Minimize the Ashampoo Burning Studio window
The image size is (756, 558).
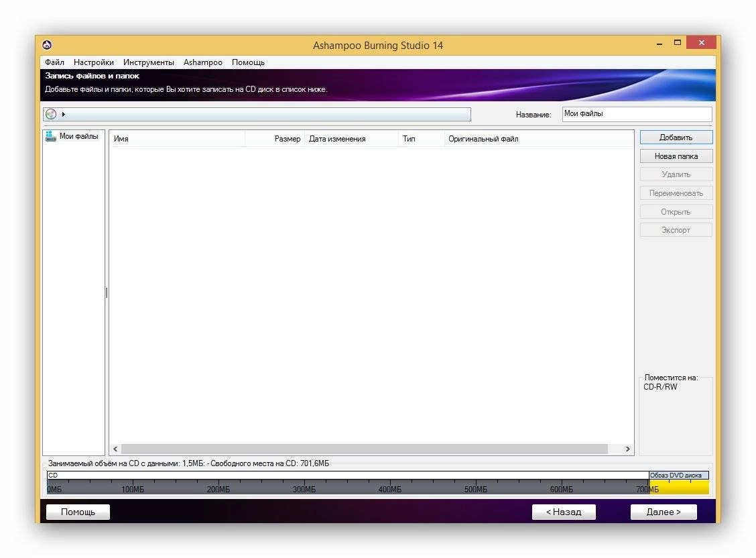tap(659, 44)
